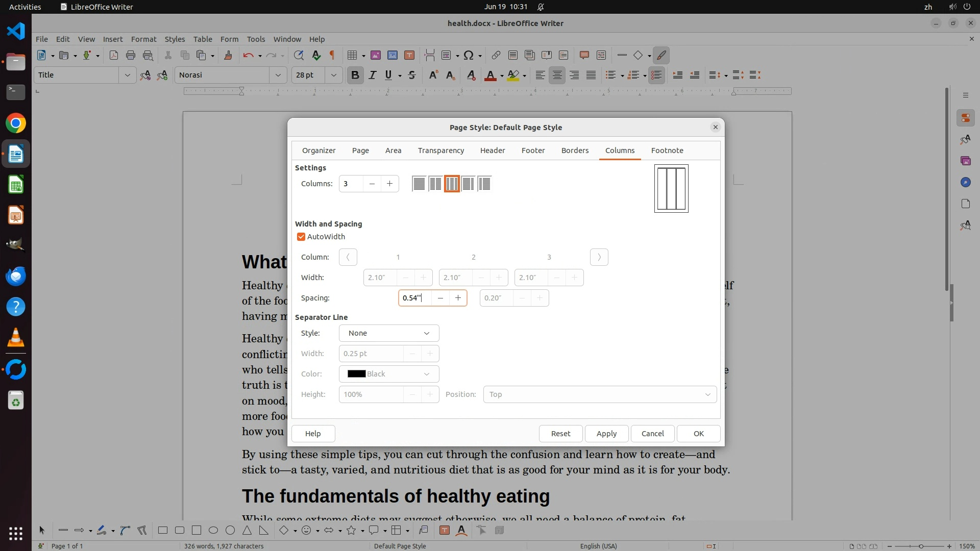Click the Print icon in the toolbar

[131, 55]
